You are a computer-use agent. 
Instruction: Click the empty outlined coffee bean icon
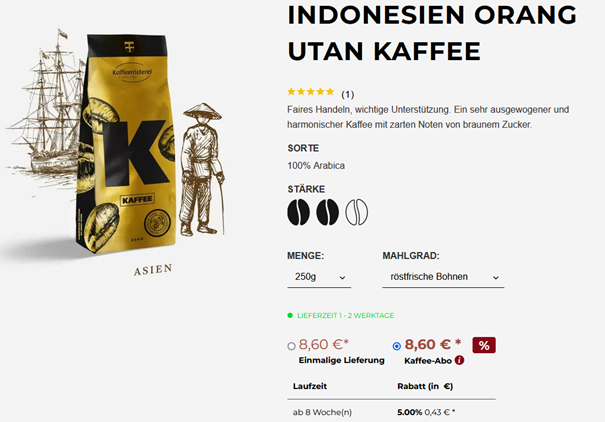pos(357,212)
